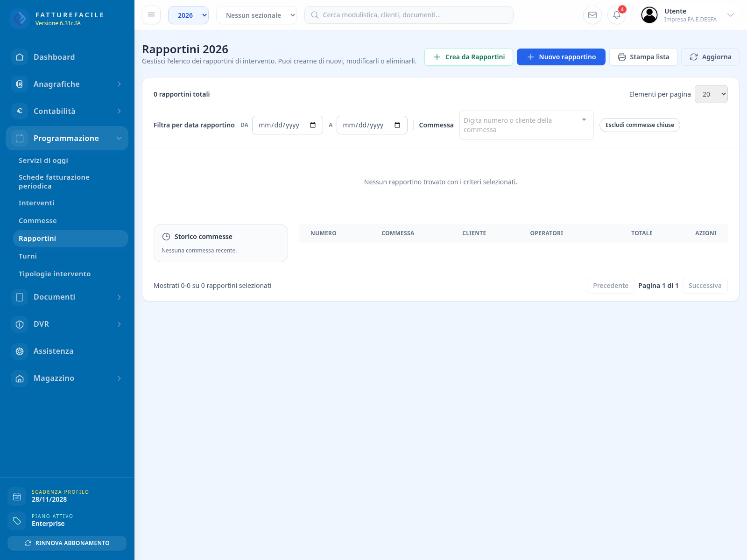The height and width of the screenshot is (560, 747).
Task: Expand the DVR submenu chevron
Action: [x=119, y=324]
